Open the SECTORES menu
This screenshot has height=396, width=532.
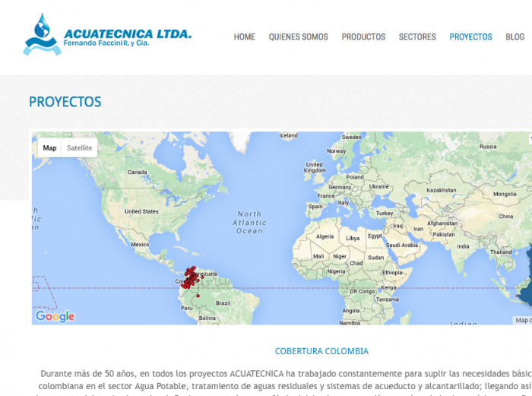[417, 36]
